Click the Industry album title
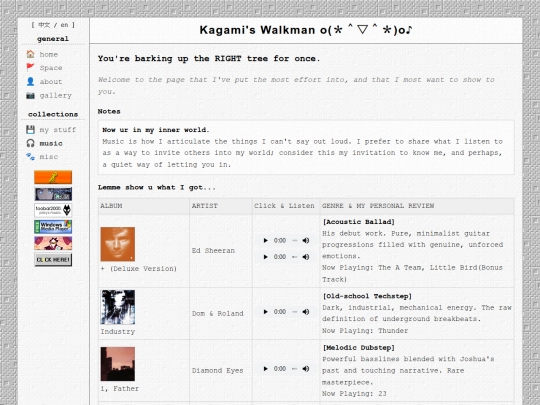 point(117,332)
